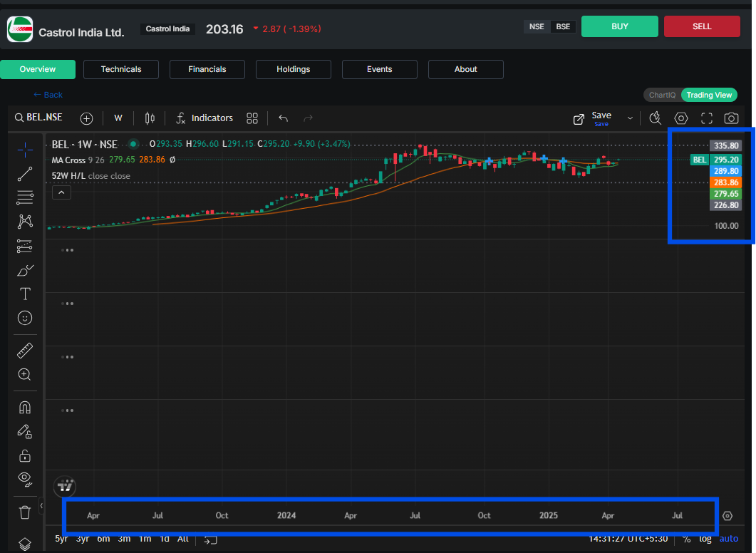Click the compare or add symbol icon
This screenshot has width=756, height=553.
point(86,118)
